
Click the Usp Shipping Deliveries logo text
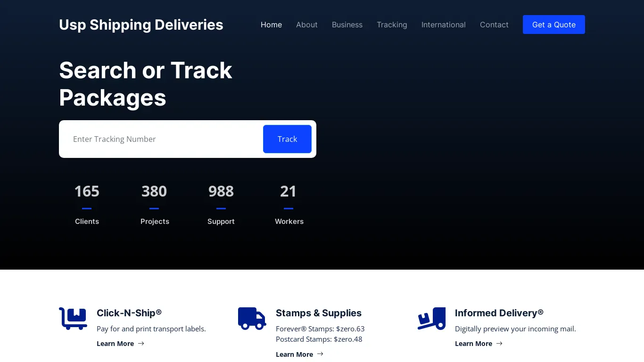141,25
